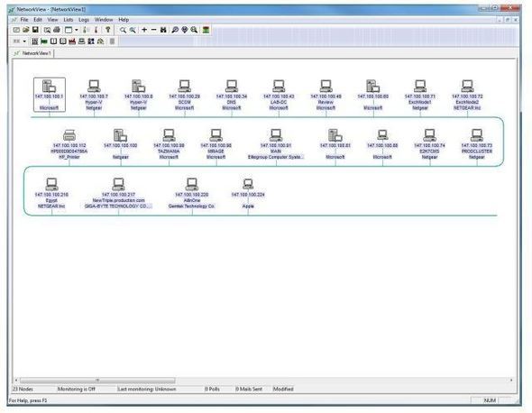Click the Last monitoring: Unknown status
This screenshot has width=532, height=413.
147,389
